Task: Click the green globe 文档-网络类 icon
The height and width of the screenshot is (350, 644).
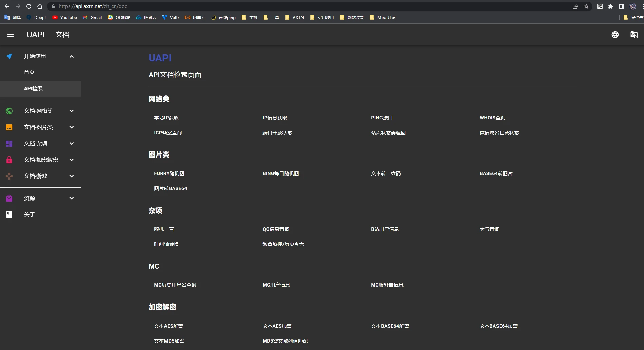Action: (x=9, y=111)
